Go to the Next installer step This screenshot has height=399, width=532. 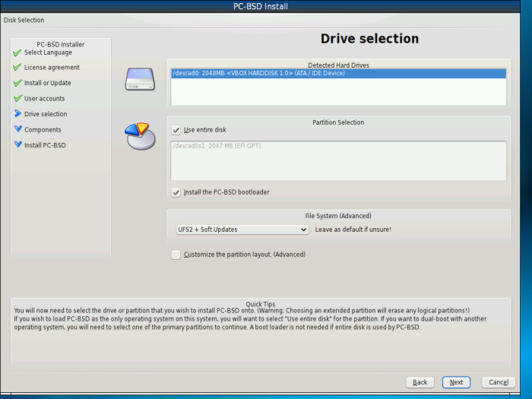pos(456,382)
